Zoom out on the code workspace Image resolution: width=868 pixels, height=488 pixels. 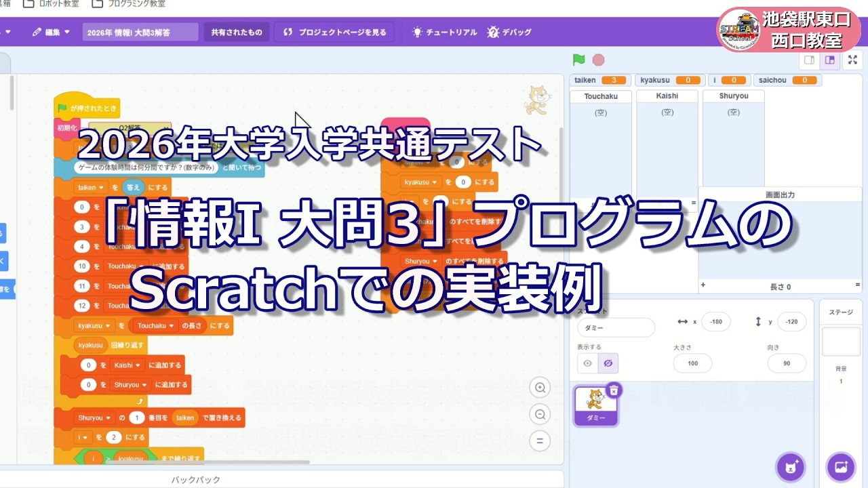click(540, 414)
